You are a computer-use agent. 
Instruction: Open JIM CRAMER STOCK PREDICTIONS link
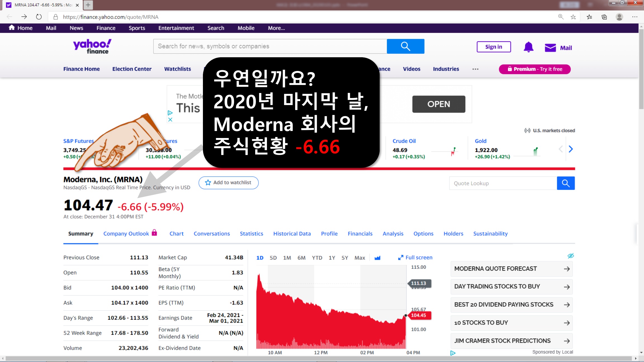[x=512, y=341]
